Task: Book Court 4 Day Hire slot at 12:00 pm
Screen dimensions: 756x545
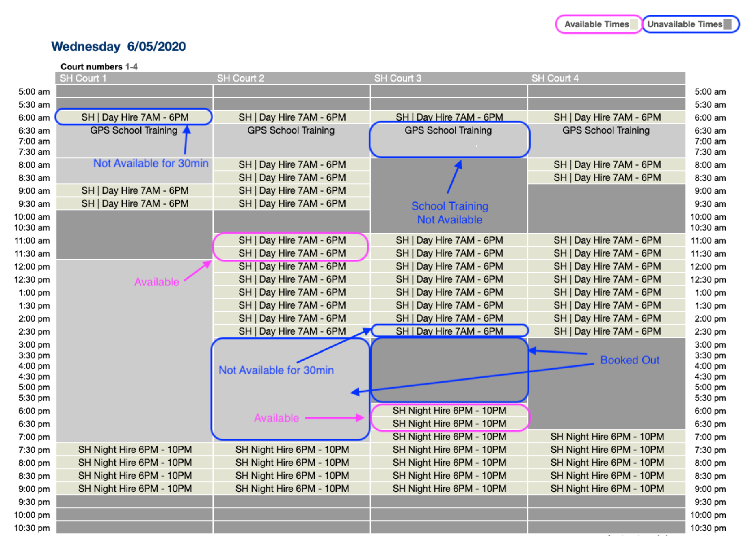Action: click(607, 266)
